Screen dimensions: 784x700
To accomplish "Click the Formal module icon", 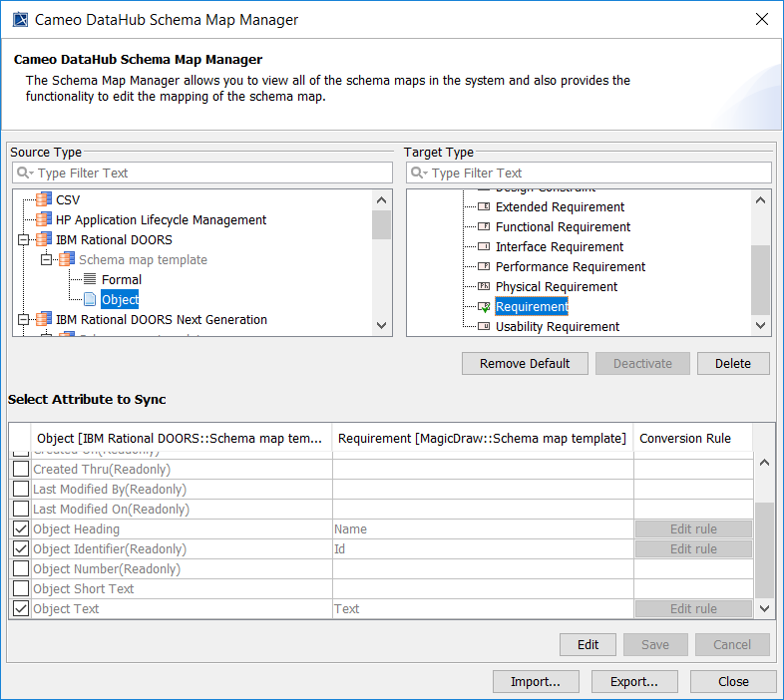I will click(90, 279).
